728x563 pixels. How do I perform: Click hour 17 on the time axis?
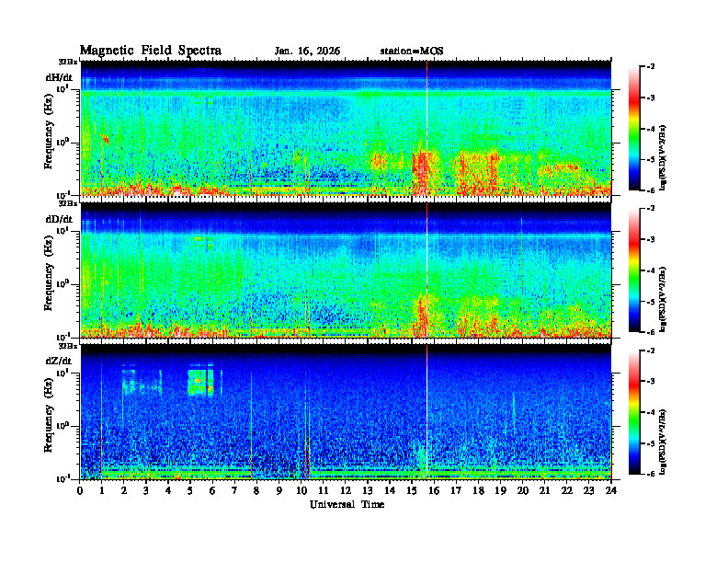[x=456, y=490]
